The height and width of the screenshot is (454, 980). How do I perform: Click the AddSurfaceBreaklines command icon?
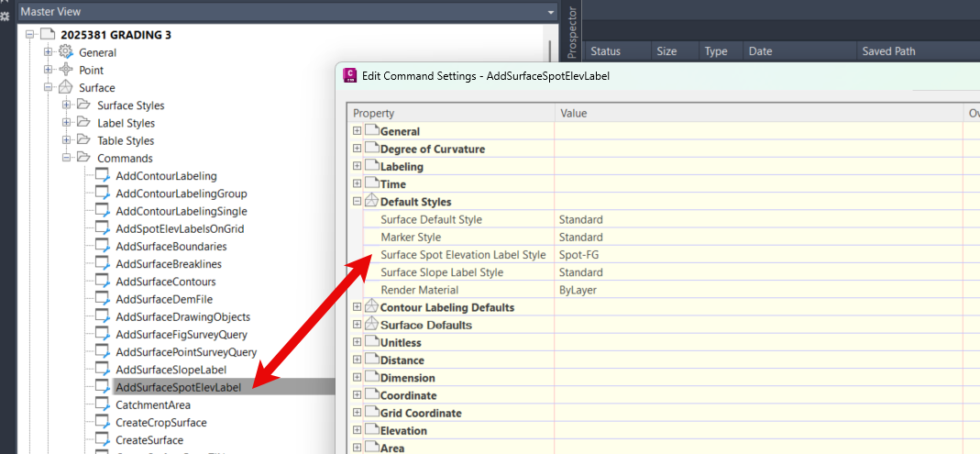103,264
